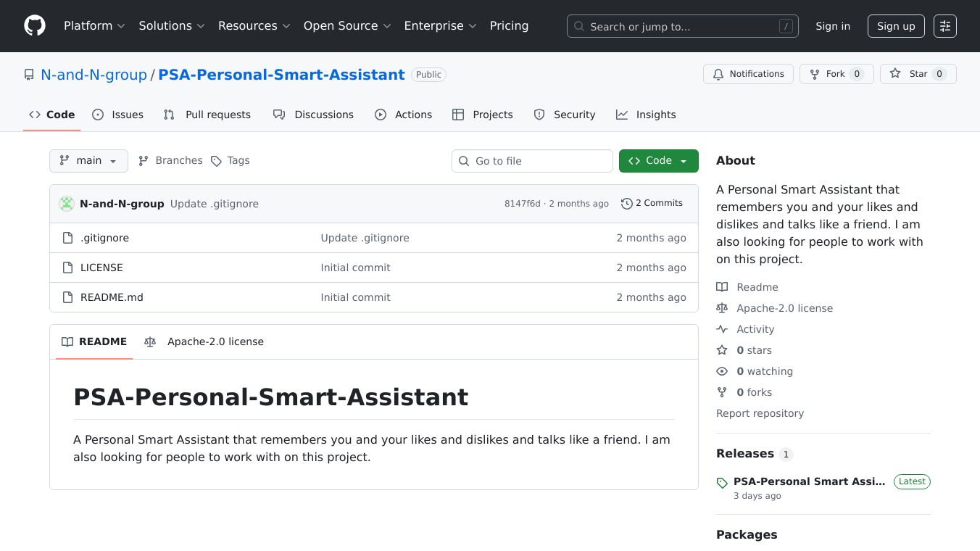Open the README.md file
The height and width of the screenshot is (551, 980).
pyautogui.click(x=112, y=297)
